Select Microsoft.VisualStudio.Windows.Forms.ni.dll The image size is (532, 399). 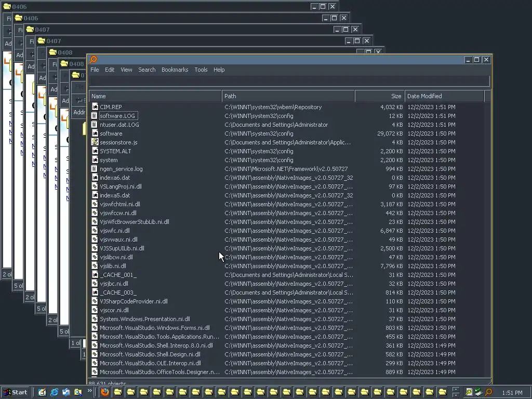[x=155, y=328]
